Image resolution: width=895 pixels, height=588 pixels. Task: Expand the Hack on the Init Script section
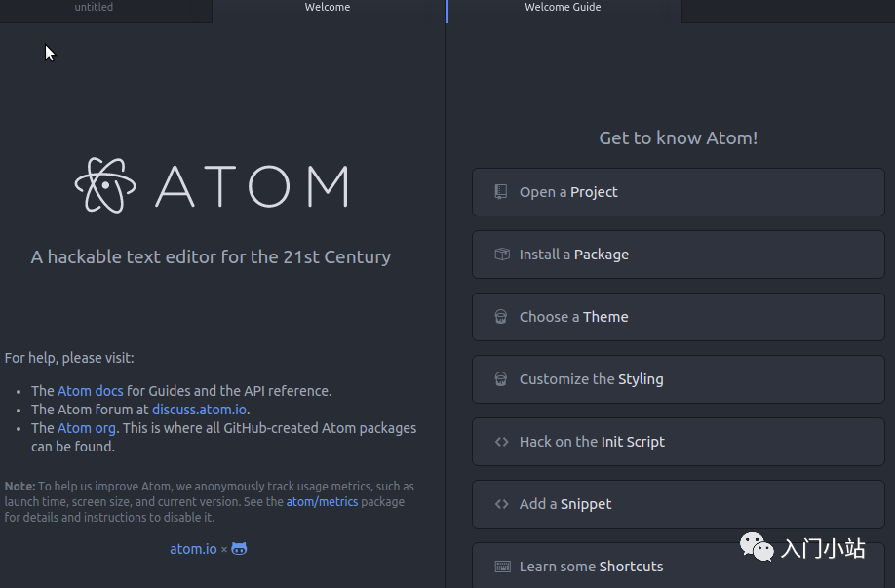[679, 442]
